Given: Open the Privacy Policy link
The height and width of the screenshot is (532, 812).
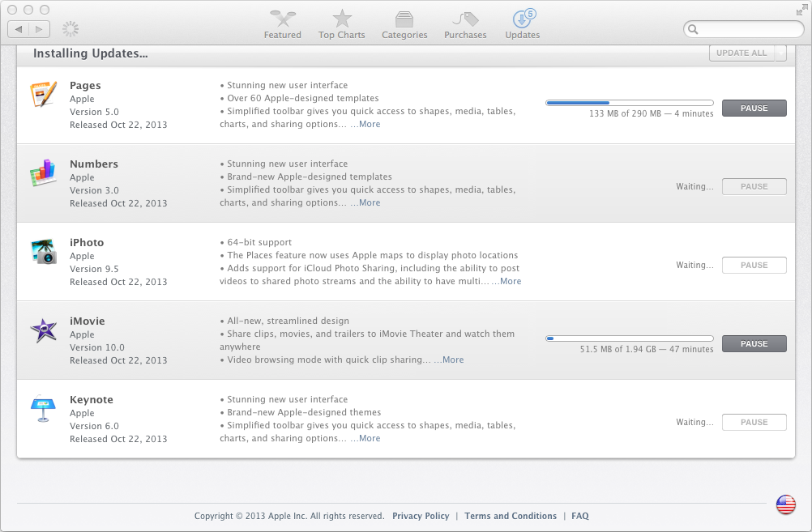Looking at the screenshot, I should pos(421,516).
